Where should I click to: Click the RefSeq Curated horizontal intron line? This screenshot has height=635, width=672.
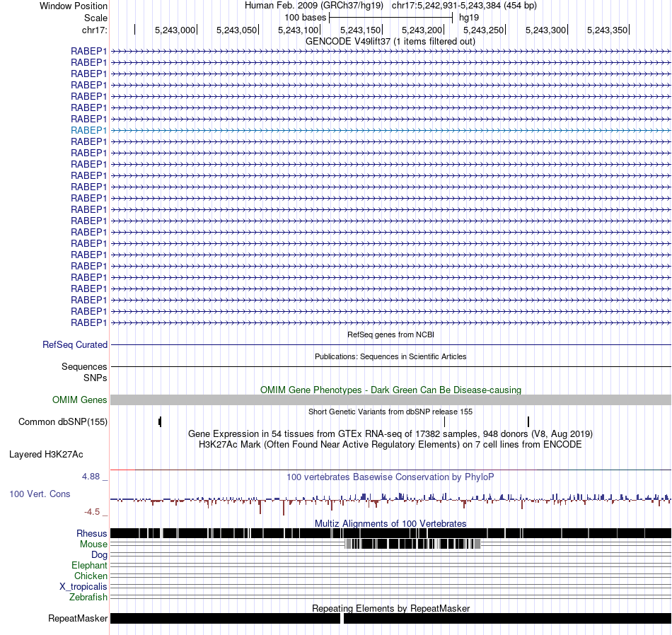pyautogui.click(x=391, y=344)
